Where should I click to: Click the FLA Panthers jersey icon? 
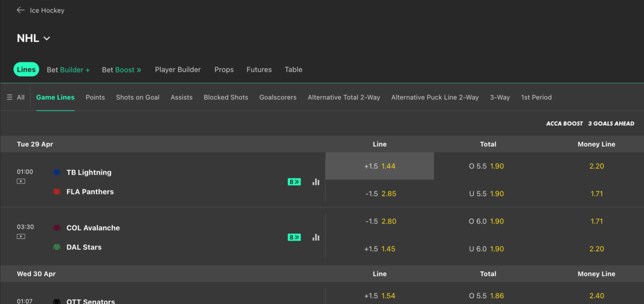tap(57, 192)
